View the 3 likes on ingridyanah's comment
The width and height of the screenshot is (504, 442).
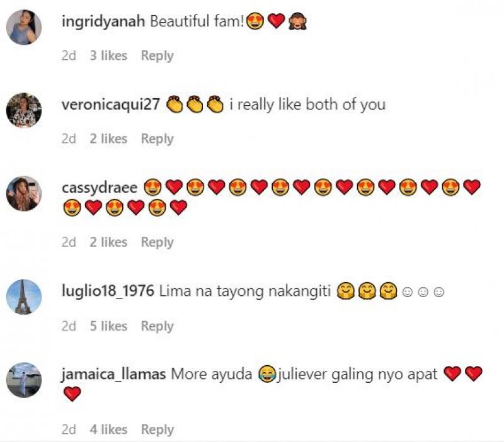click(x=108, y=55)
